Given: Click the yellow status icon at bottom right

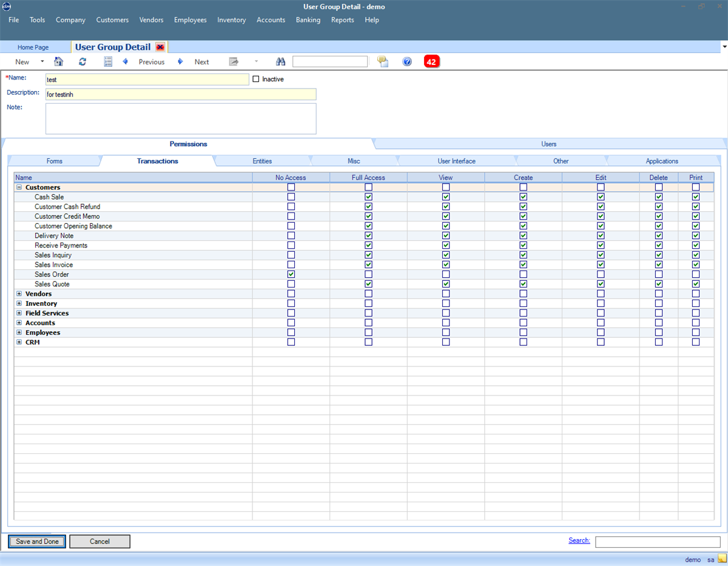Looking at the screenshot, I should pos(721,559).
